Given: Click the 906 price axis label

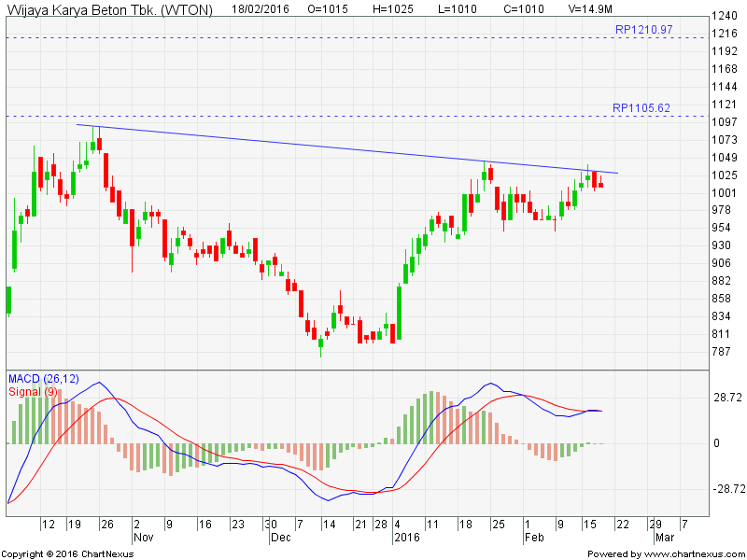Looking at the screenshot, I should 721,263.
